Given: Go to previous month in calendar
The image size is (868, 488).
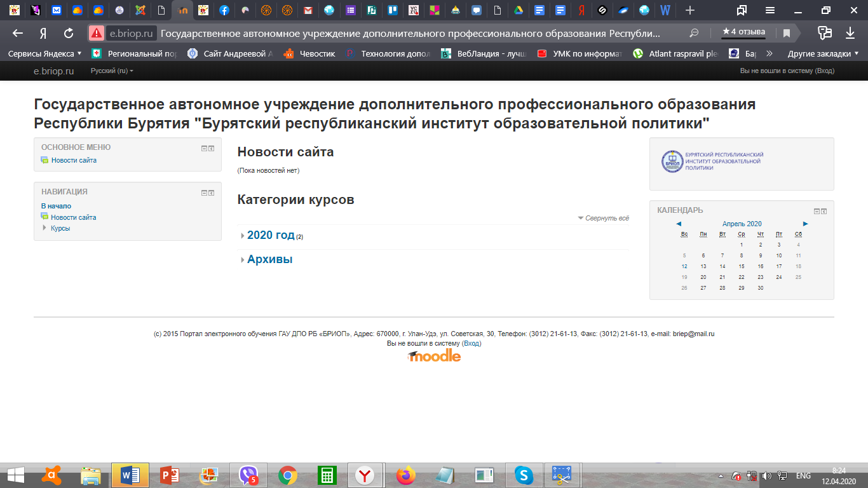Looking at the screenshot, I should (x=679, y=224).
